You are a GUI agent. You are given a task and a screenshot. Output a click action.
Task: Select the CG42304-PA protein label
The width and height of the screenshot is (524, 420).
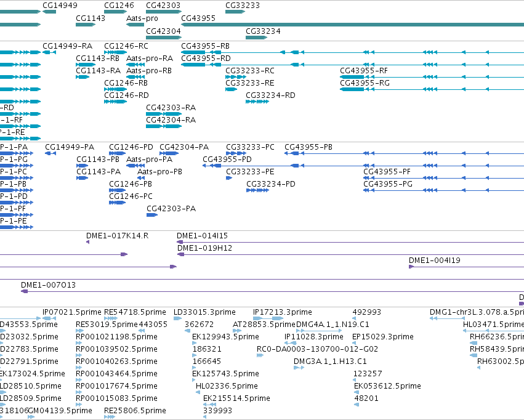coord(184,147)
